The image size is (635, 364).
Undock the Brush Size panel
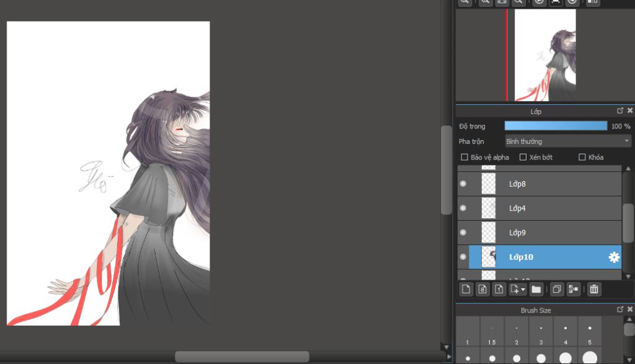(620, 309)
